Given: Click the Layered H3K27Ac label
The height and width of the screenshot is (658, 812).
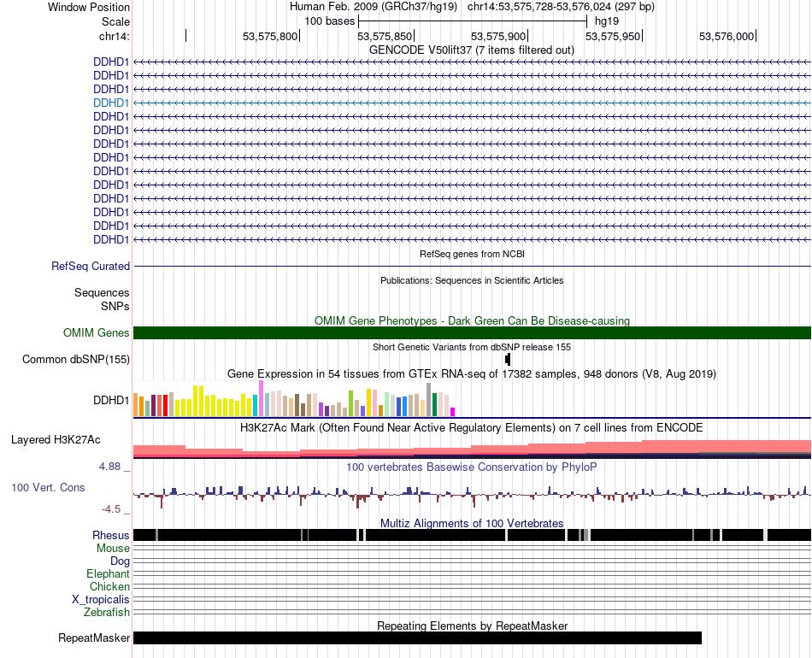Looking at the screenshot, I should [x=56, y=439].
